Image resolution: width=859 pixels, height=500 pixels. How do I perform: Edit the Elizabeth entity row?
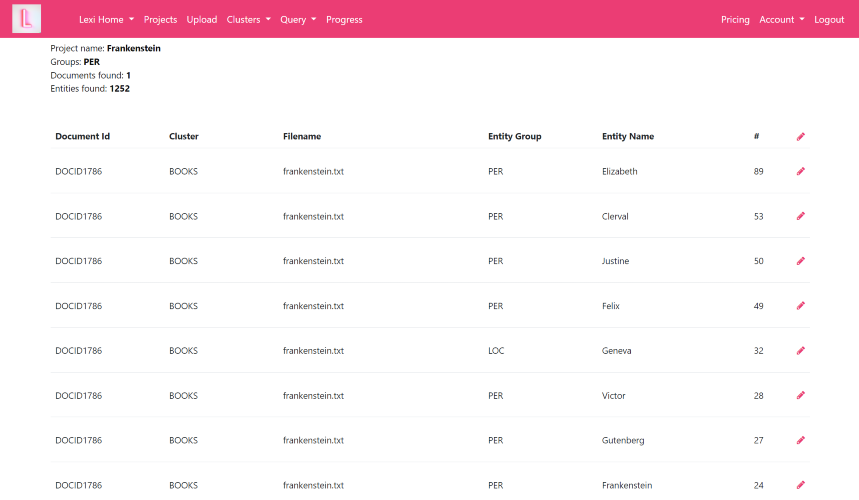pos(800,172)
